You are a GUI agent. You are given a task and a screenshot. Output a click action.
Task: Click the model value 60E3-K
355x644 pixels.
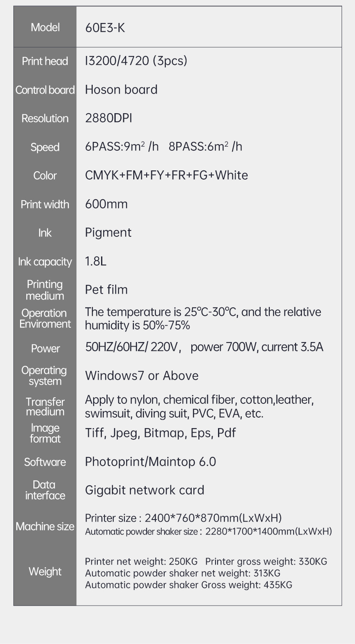105,28
